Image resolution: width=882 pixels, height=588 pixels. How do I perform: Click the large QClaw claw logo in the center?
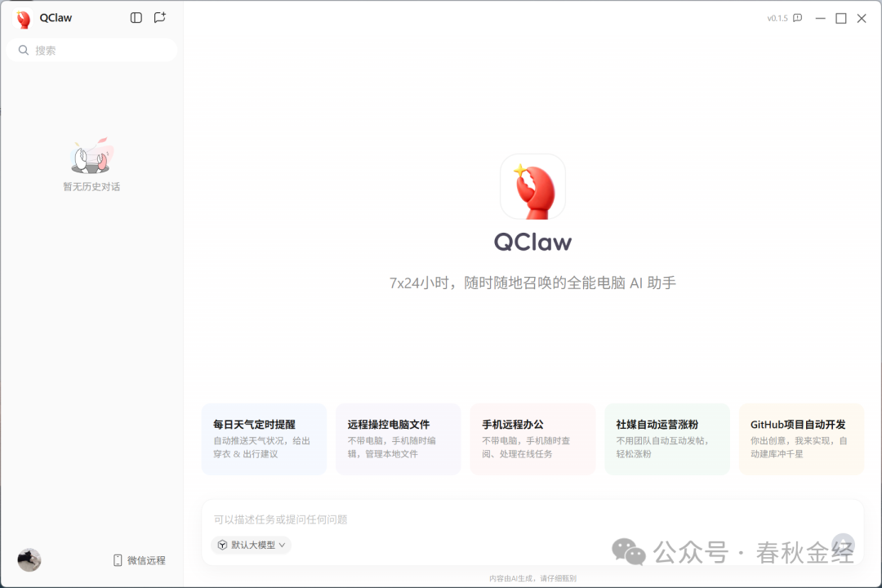532,187
